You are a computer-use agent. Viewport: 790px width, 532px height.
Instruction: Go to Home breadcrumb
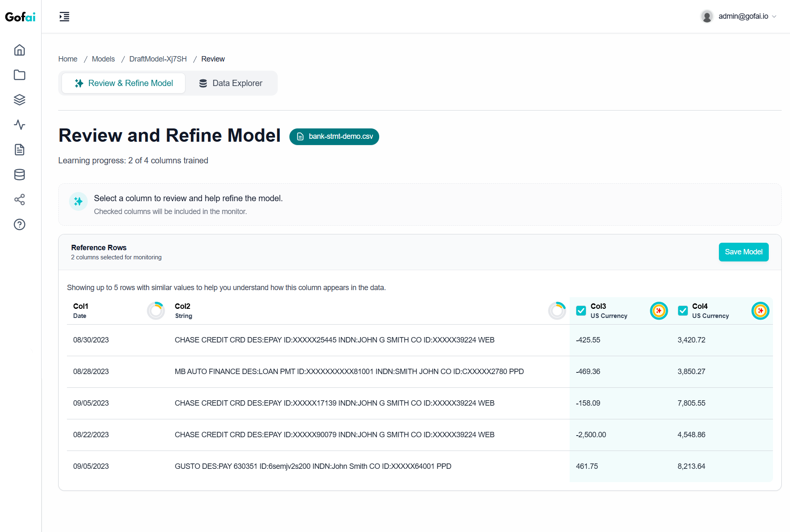coord(68,59)
